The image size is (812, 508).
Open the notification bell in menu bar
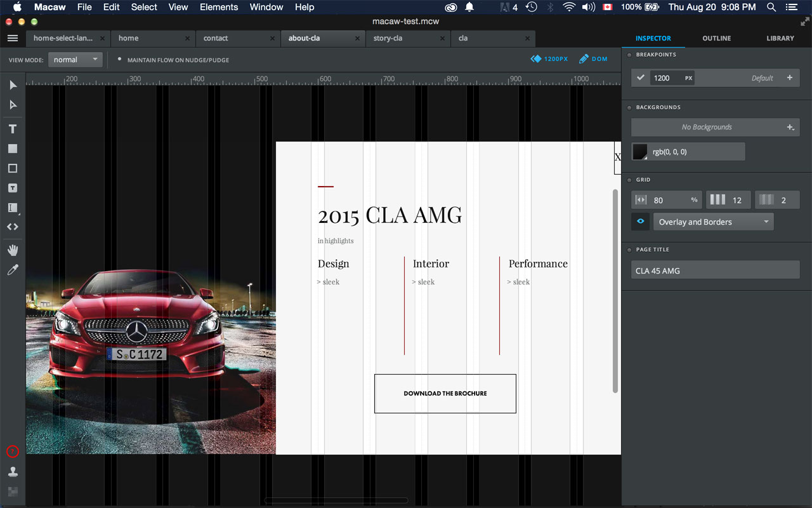469,7
